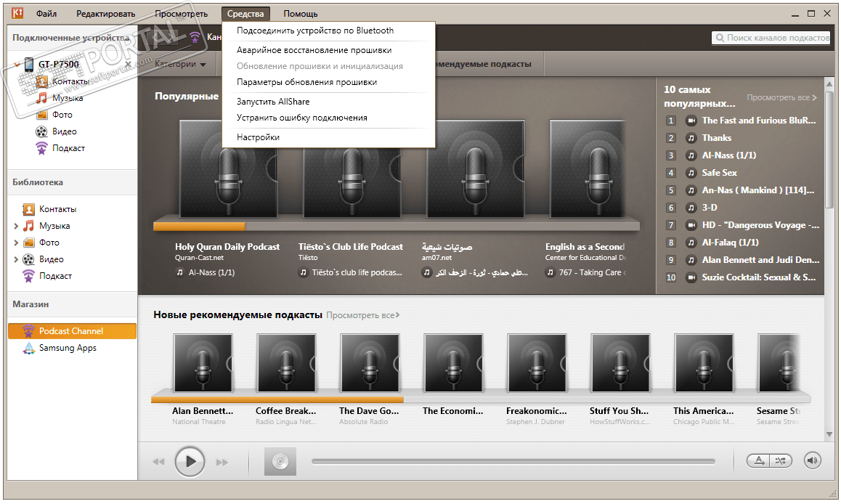Select library Контакты icon
This screenshot has height=504, width=841.
pyautogui.click(x=28, y=209)
